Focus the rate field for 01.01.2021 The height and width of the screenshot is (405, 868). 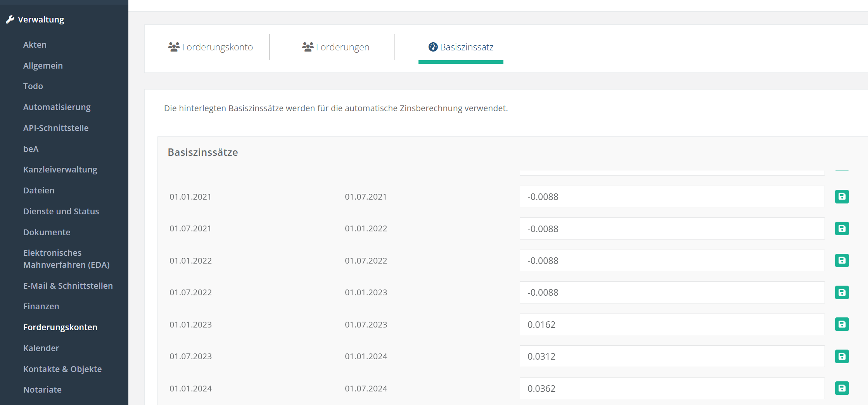coord(672,197)
